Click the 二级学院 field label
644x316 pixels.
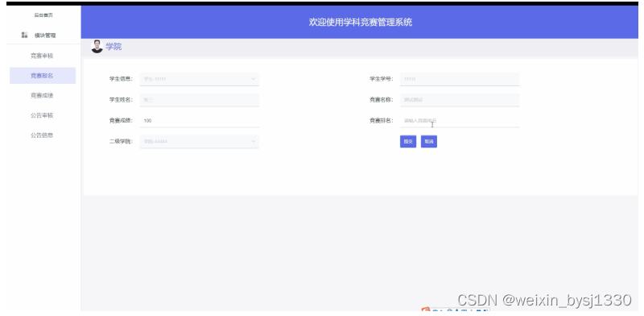(121, 142)
